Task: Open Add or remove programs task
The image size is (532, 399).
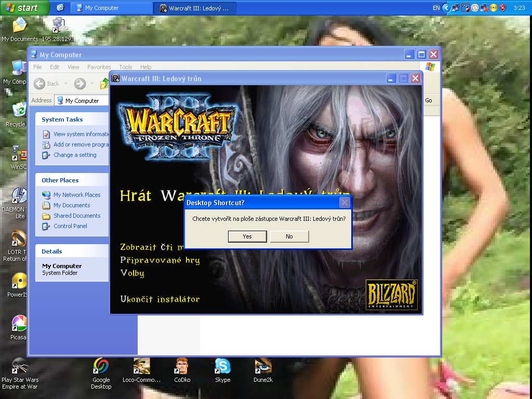Action: point(81,144)
